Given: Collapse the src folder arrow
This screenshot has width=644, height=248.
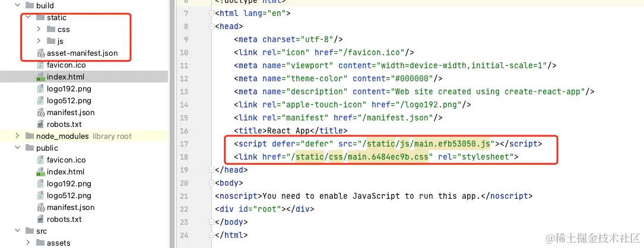Looking at the screenshot, I should point(17,231).
